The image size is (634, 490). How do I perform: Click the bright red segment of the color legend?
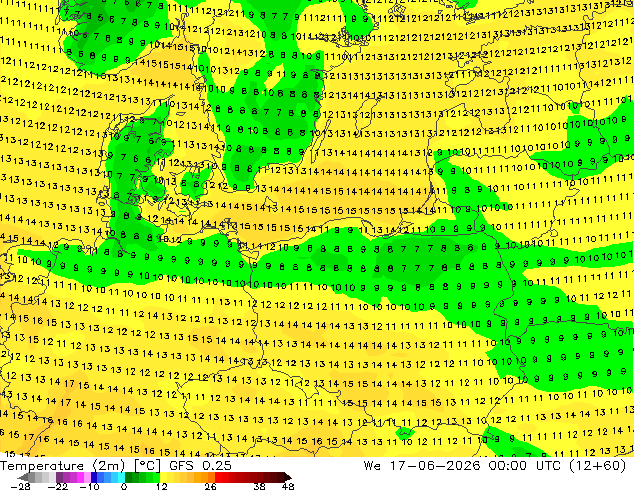click(218, 477)
